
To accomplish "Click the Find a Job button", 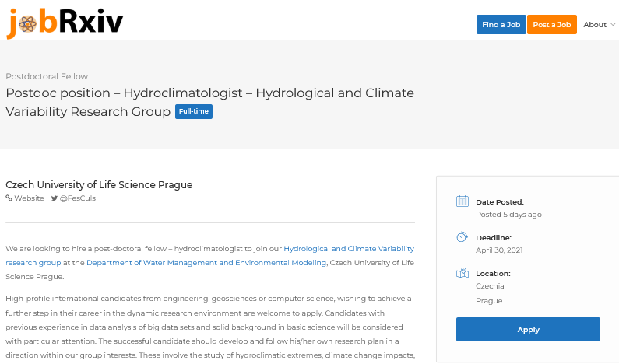I will [x=501, y=24].
